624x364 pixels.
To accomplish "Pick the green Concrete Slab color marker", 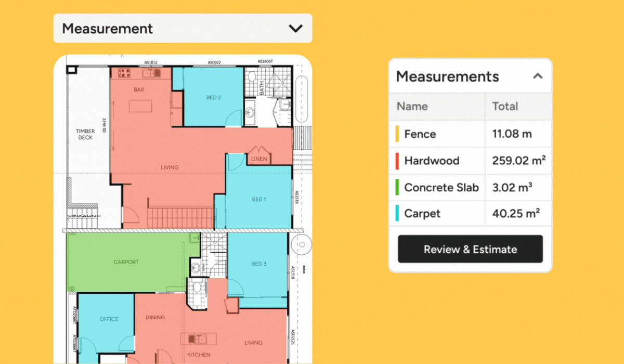I will pos(397,187).
